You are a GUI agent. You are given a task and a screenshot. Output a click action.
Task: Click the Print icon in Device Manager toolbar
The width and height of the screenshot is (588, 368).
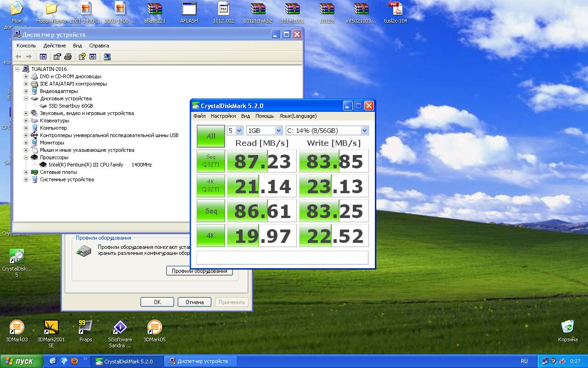pos(68,57)
